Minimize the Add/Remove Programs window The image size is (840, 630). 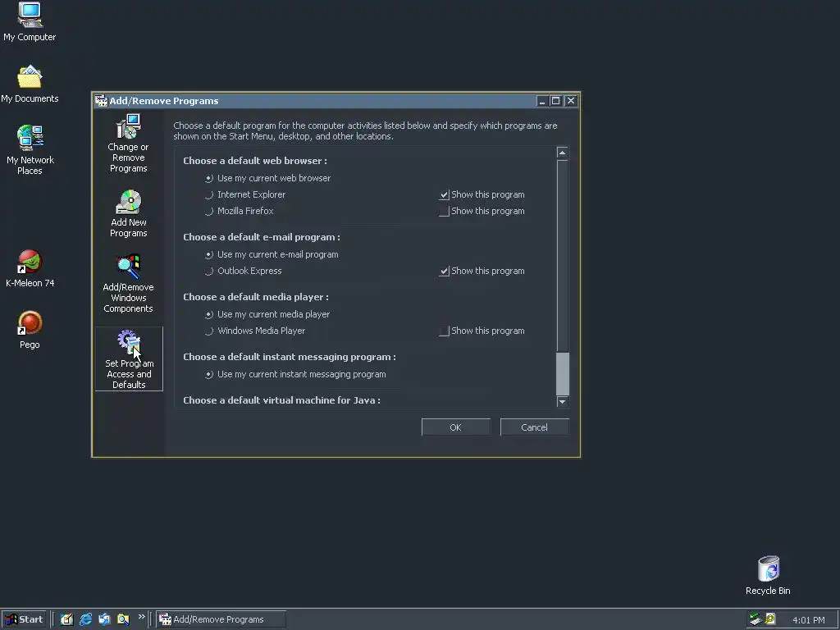(542, 101)
